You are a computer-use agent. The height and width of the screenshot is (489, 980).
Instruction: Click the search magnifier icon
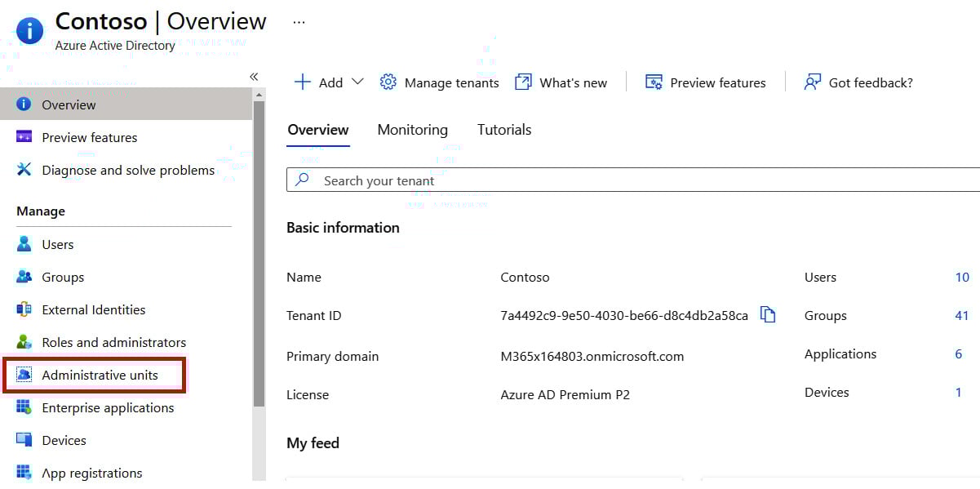303,180
